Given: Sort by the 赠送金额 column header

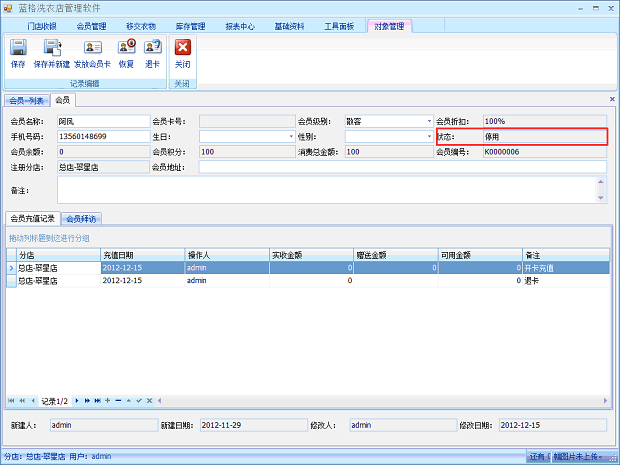Looking at the screenshot, I should (x=396, y=255).
